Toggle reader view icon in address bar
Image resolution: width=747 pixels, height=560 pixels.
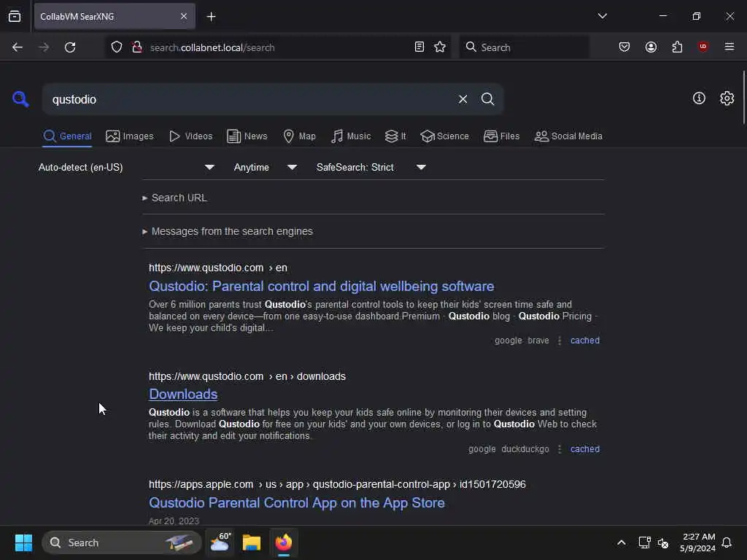tap(419, 47)
